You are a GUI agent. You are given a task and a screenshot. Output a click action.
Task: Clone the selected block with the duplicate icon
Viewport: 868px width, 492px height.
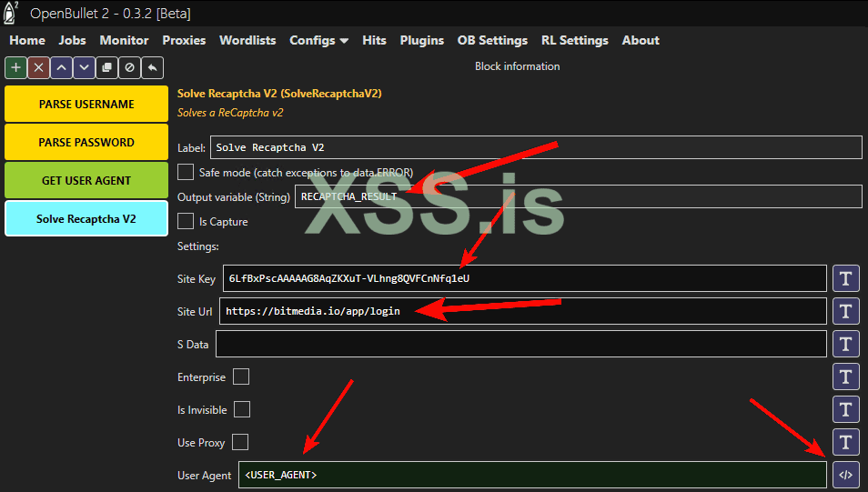tap(106, 67)
